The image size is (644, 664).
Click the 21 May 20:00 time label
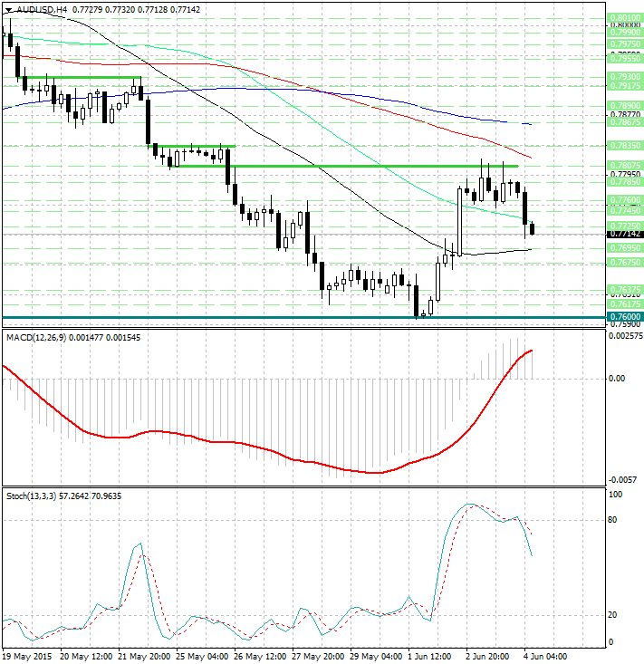point(144,657)
